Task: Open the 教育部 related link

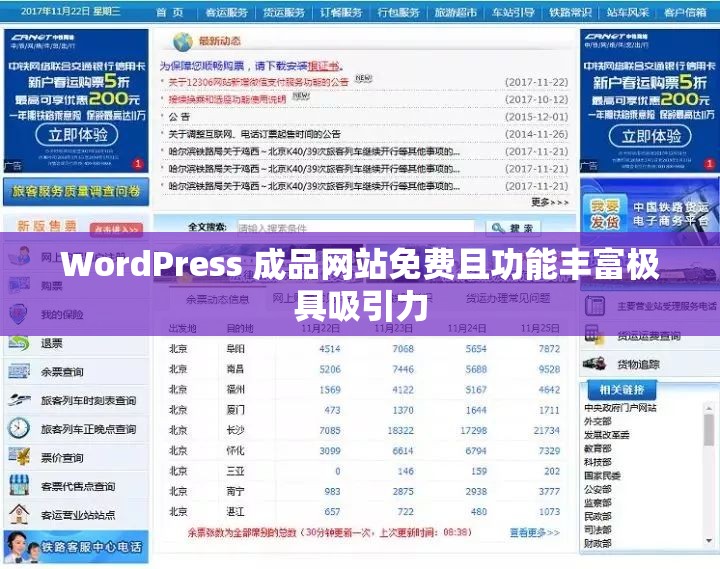Action: click(597, 448)
